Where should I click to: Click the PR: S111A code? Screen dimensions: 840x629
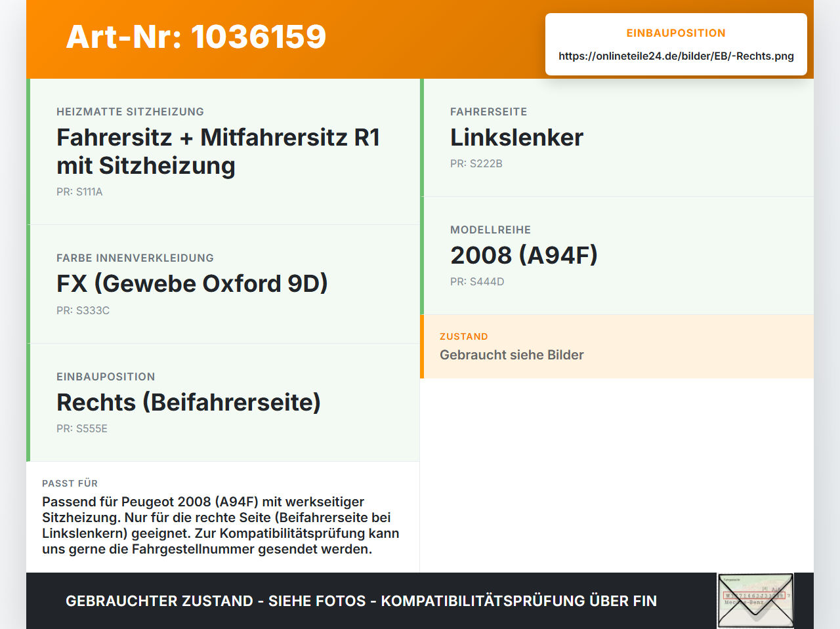tap(79, 192)
